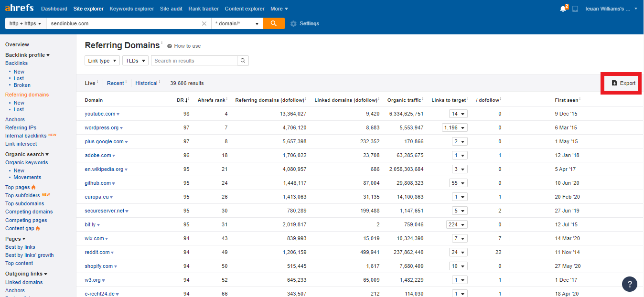Screen dimensions: 644x297
Task: Open the shopify.com domain link
Action: pyautogui.click(x=99, y=266)
